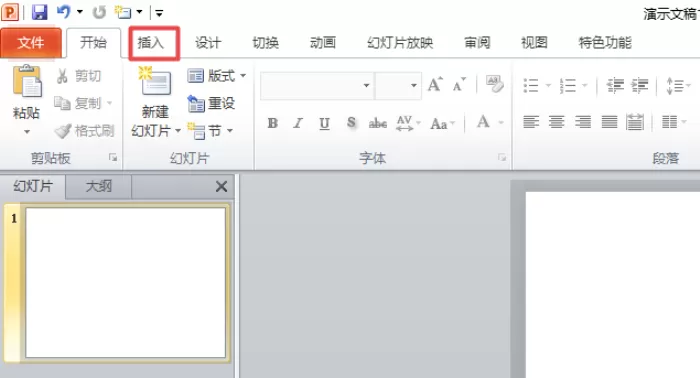The height and width of the screenshot is (378, 700).
Task: Open the Font dialog launcher
Action: [502, 158]
